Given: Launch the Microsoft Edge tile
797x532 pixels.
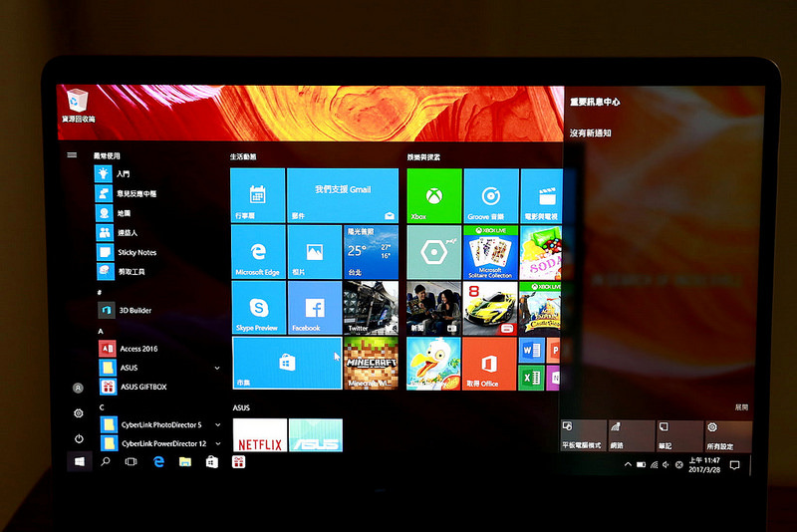Looking at the screenshot, I should tap(258, 252).
